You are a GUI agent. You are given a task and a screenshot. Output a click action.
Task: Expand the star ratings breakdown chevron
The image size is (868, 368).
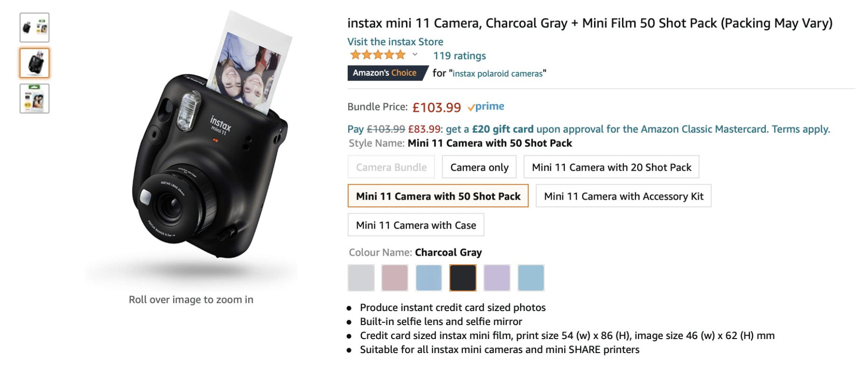click(x=415, y=55)
